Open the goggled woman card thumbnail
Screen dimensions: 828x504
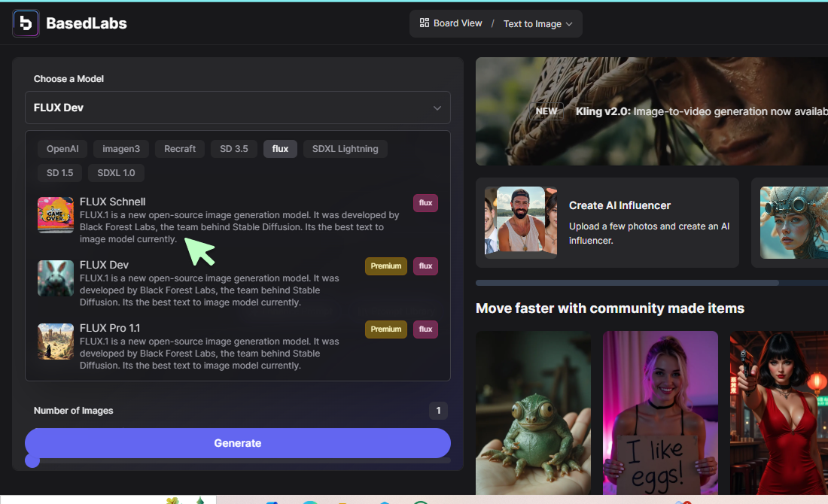(793, 223)
